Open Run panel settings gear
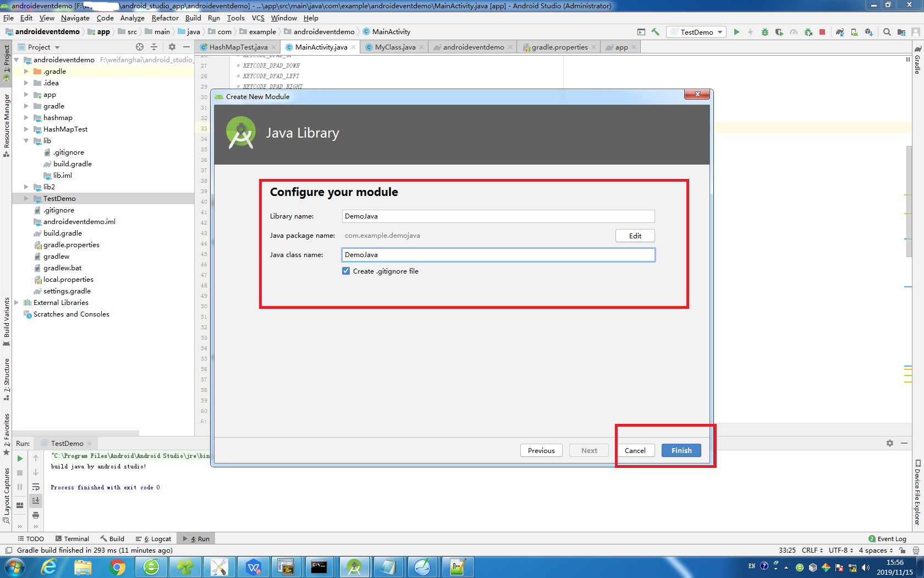The height and width of the screenshot is (578, 924). click(890, 443)
